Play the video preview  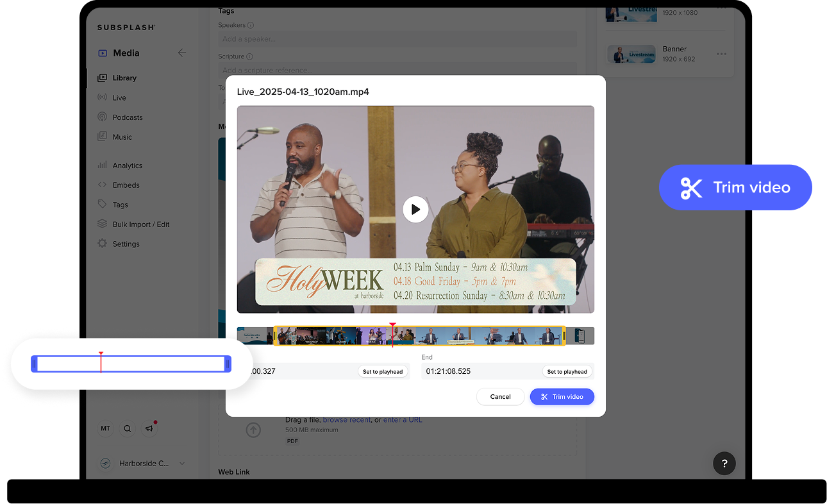415,209
